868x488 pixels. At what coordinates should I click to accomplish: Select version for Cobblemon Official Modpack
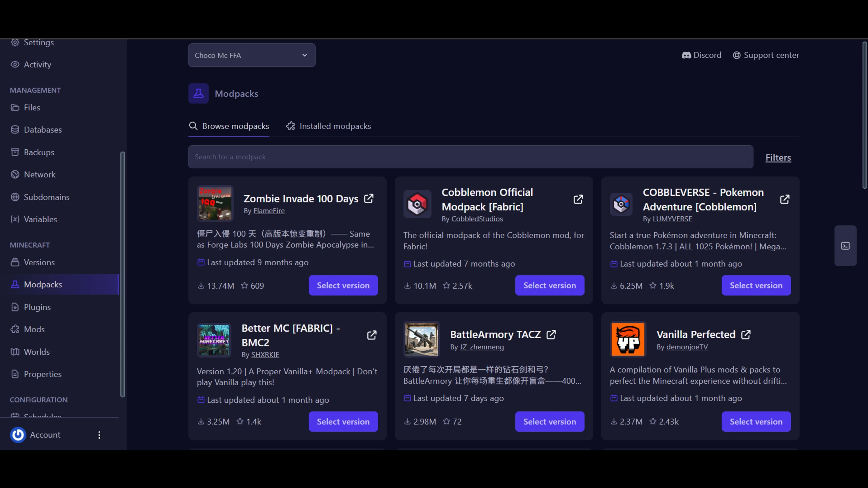[550, 285]
